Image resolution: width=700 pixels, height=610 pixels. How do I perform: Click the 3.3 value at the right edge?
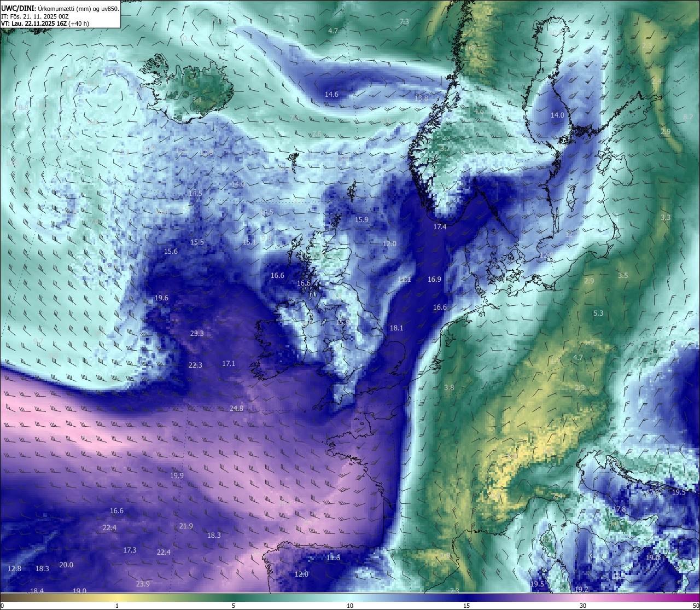[666, 218]
